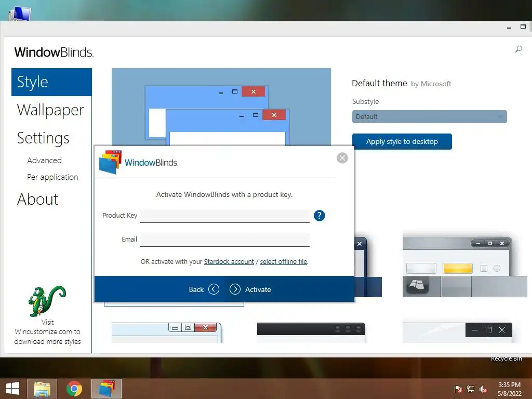Open File Explorer from the taskbar
The height and width of the screenshot is (399, 532).
(42, 389)
